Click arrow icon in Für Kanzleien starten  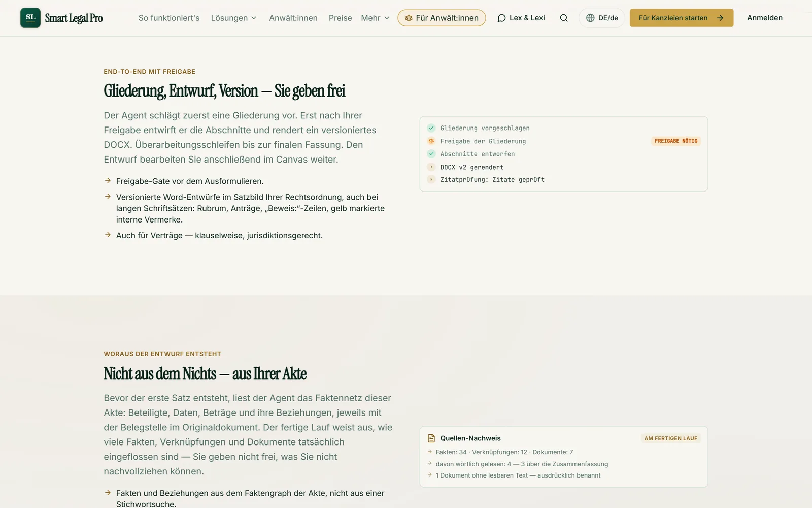tap(720, 18)
